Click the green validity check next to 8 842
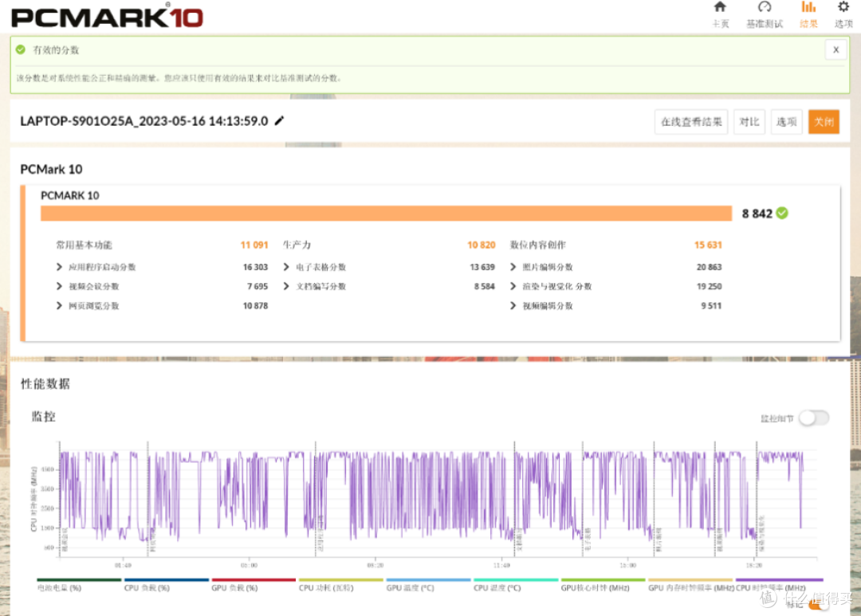The height and width of the screenshot is (616, 861). 783,214
